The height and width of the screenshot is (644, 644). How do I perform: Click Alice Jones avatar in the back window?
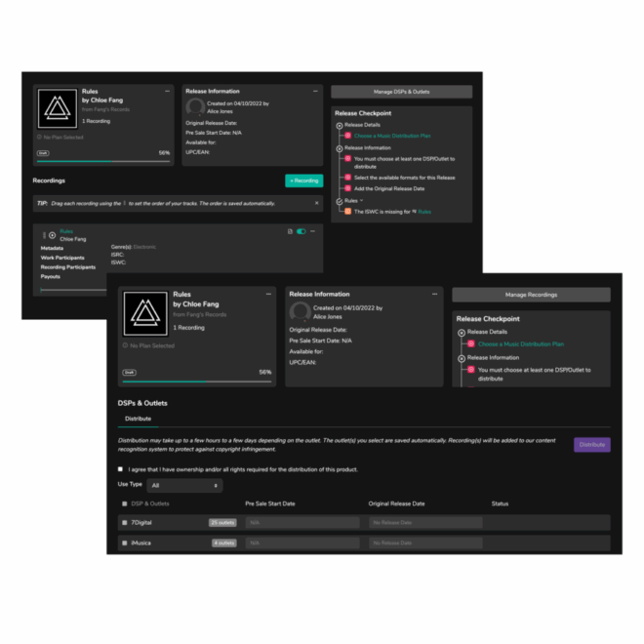[195, 106]
